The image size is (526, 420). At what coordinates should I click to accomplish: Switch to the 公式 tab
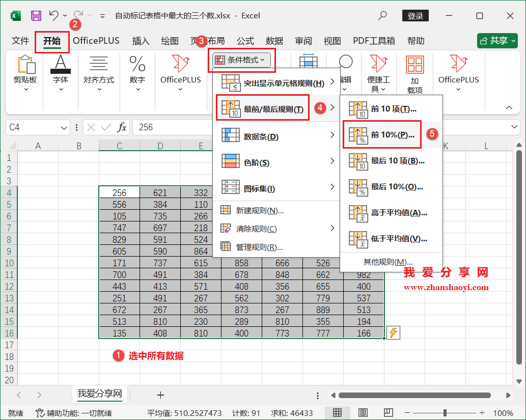(x=245, y=41)
